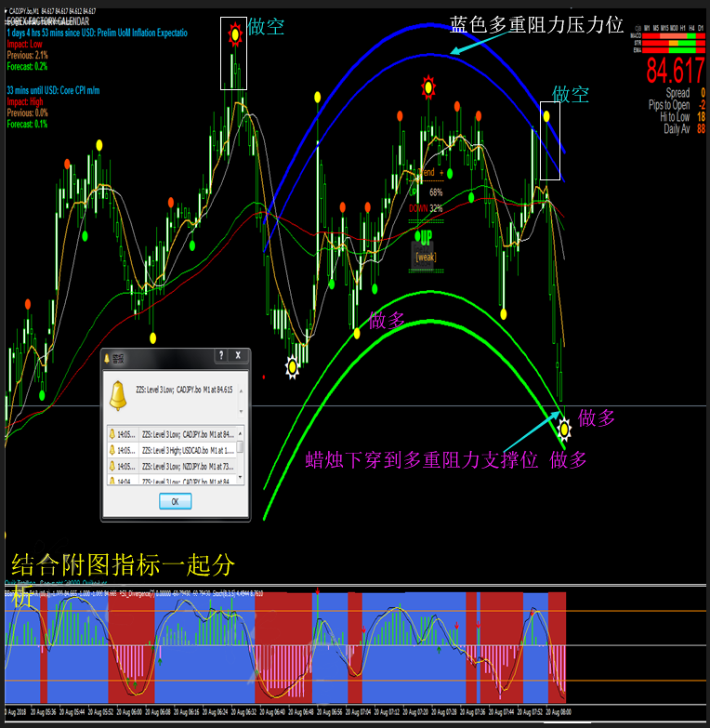Click the alert history list's down arrow
The height and width of the screenshot is (728, 710).
click(x=240, y=477)
